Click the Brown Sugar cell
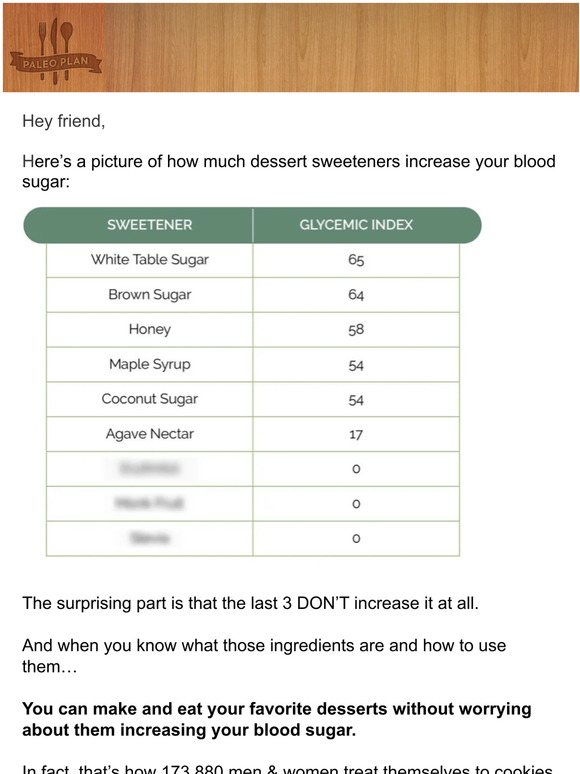The height and width of the screenshot is (774, 580). (150, 295)
